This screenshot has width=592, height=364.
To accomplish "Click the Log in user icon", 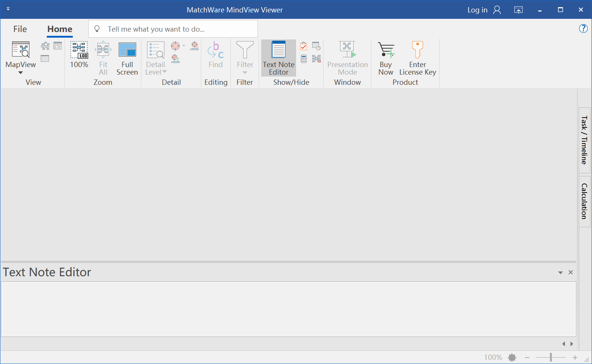I will coord(497,10).
